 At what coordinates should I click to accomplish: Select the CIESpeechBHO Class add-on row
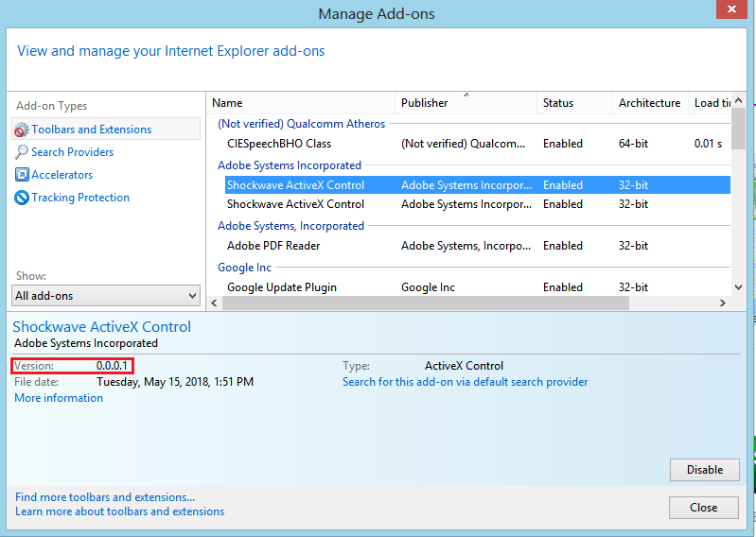tap(477, 144)
